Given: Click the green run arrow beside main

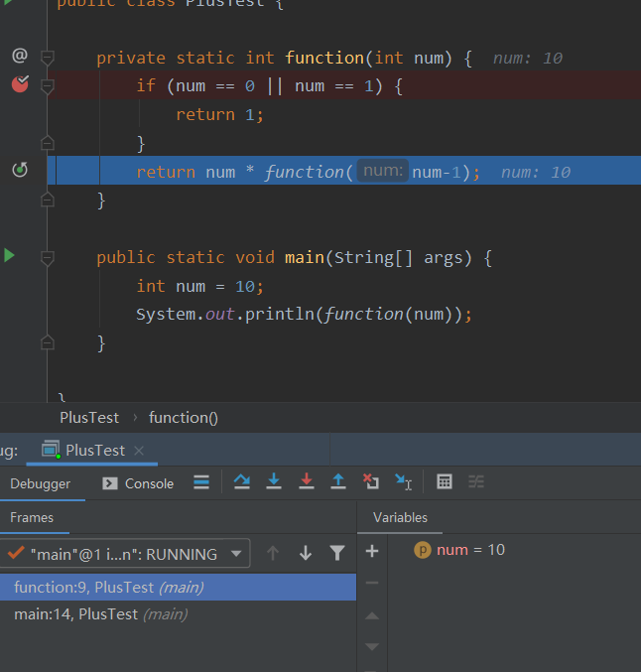Looking at the screenshot, I should [10, 255].
